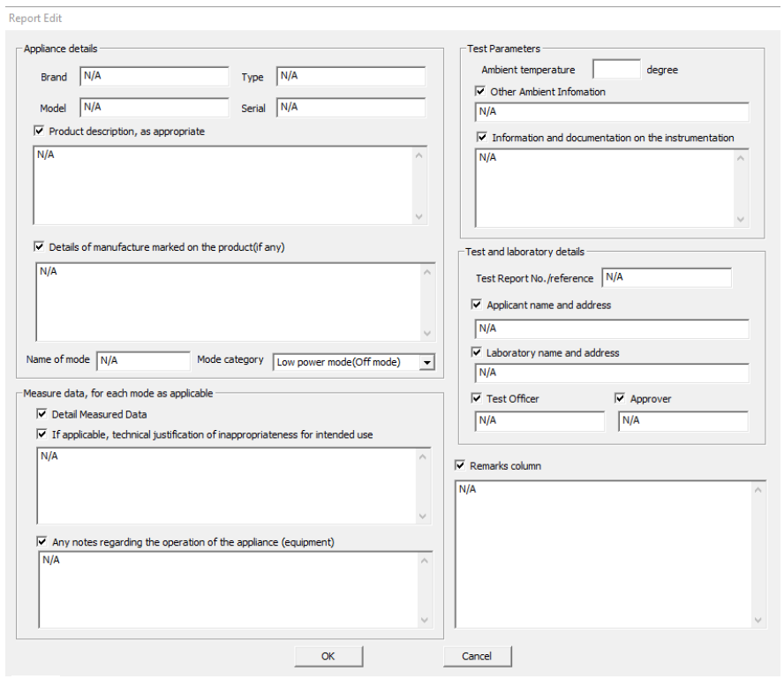Click the Laboratory name and address field

[612, 373]
